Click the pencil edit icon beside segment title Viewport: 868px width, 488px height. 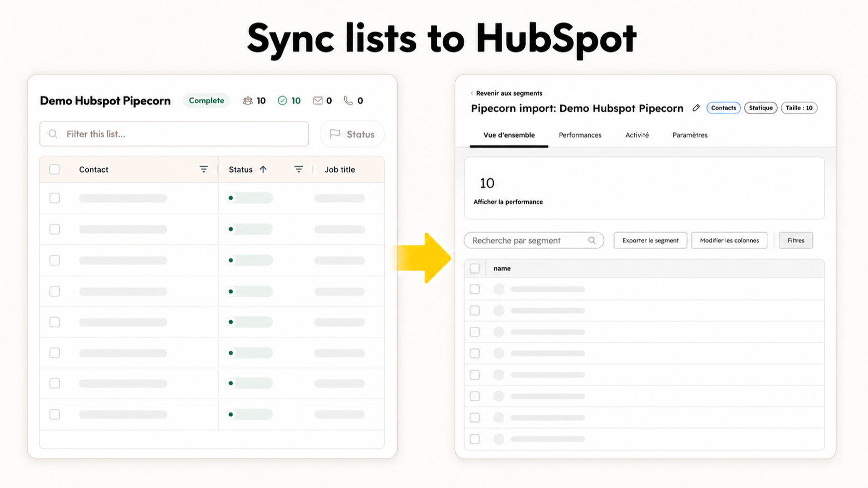pos(696,108)
